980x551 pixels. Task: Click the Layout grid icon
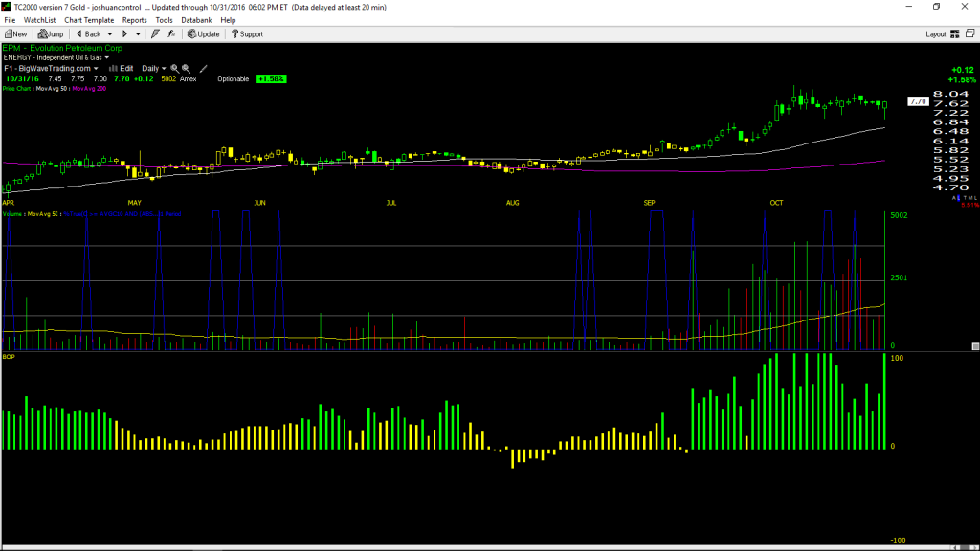tap(955, 34)
